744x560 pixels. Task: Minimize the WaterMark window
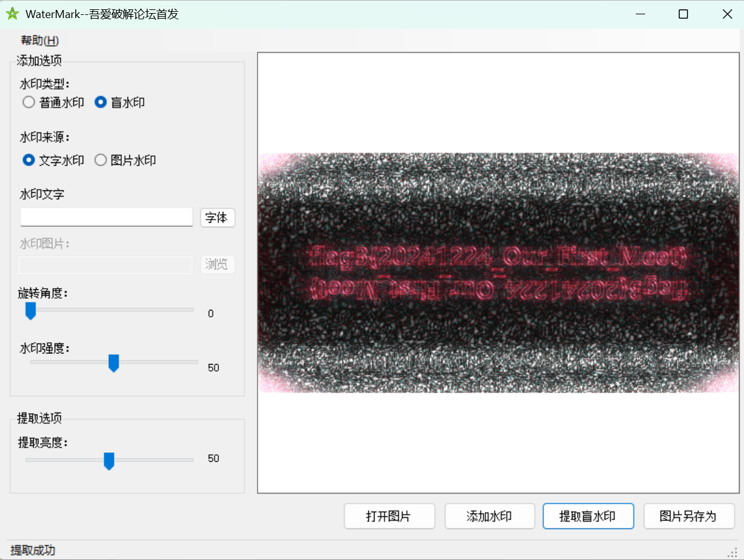pyautogui.click(x=640, y=14)
